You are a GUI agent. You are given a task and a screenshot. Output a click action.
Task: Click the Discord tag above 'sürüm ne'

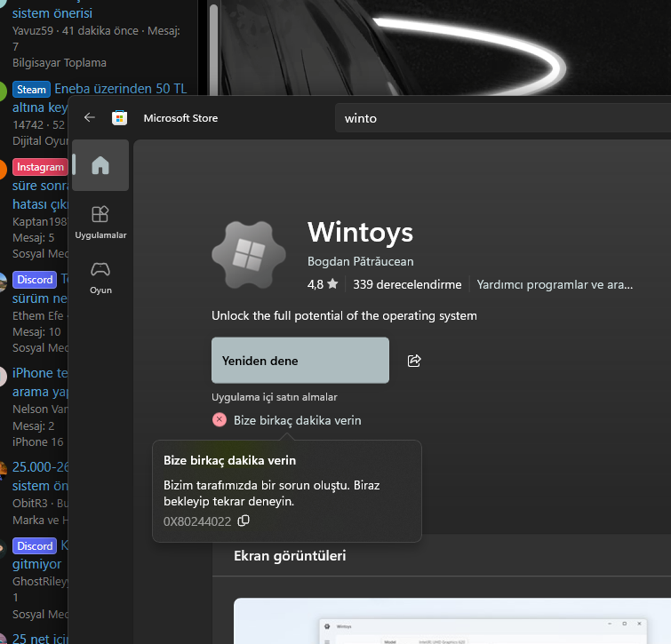(35, 280)
